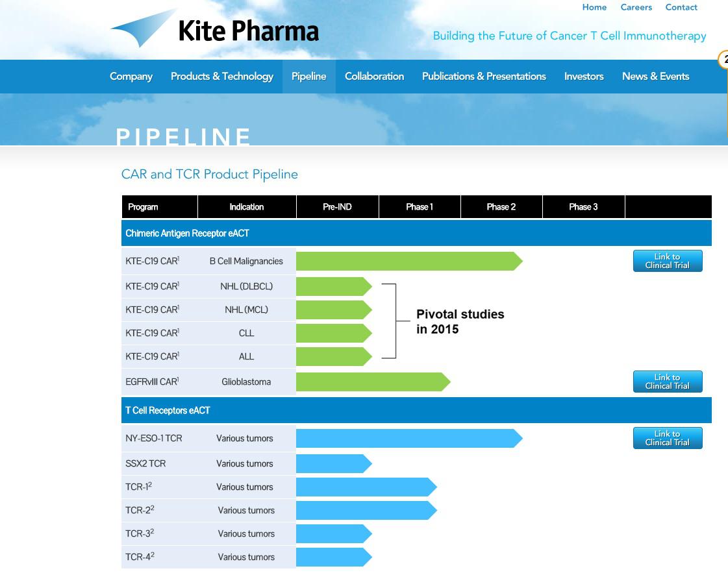The image size is (728, 586).
Task: Open the Contact link
Action: click(681, 8)
